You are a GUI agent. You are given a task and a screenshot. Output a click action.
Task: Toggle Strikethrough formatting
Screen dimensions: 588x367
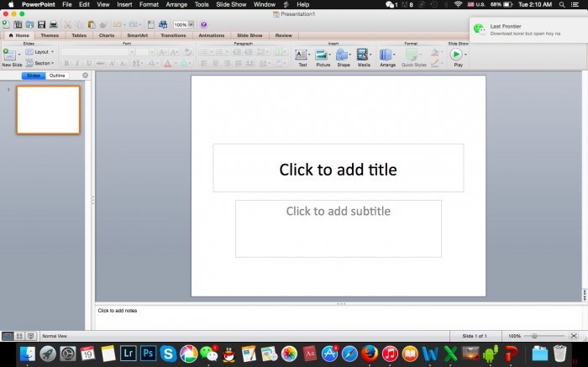point(100,63)
